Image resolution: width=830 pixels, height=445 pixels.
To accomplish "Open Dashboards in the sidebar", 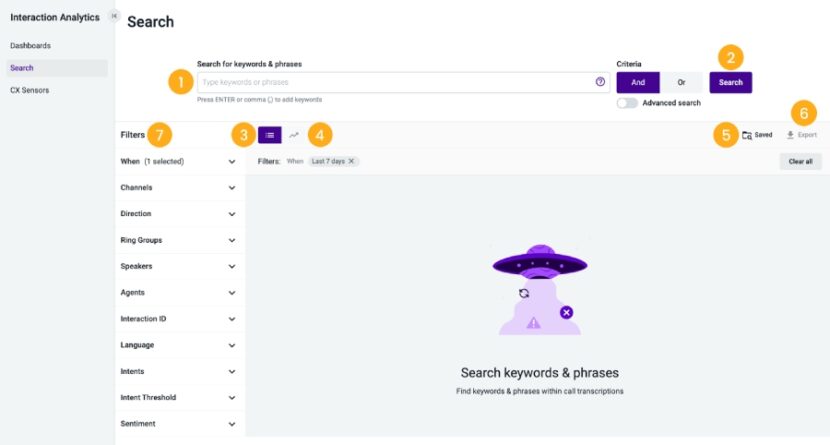I will pyautogui.click(x=31, y=46).
